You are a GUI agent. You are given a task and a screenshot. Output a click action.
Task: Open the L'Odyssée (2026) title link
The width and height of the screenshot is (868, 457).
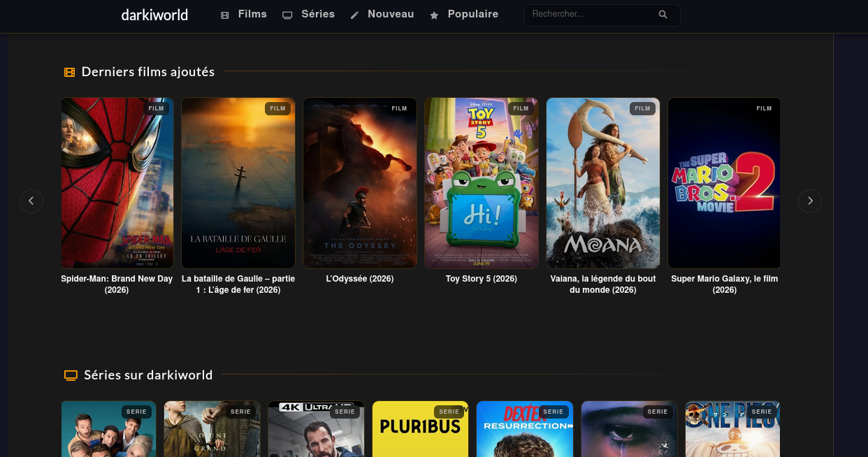pyautogui.click(x=360, y=279)
